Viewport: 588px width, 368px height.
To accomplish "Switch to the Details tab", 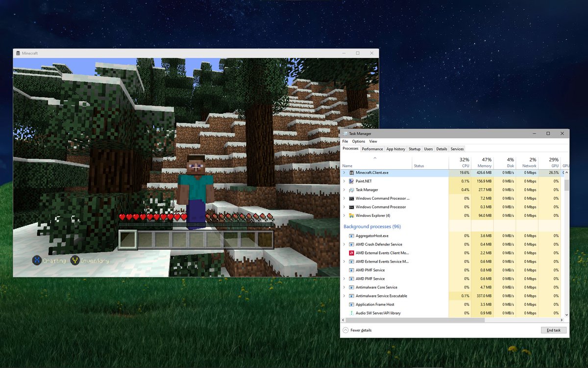I will [x=442, y=149].
